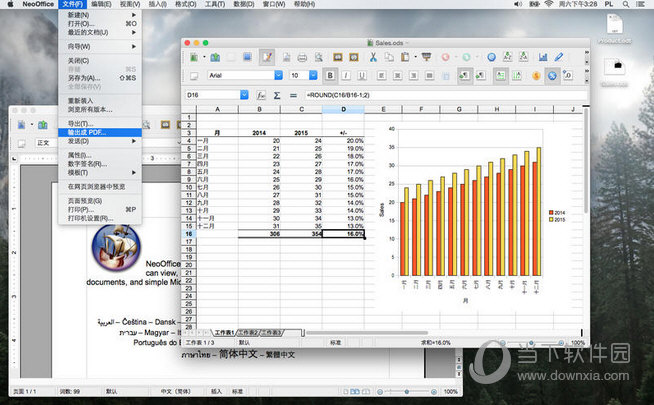Click the Paste clipboard icon
The image size is (654, 405).
[405, 57]
